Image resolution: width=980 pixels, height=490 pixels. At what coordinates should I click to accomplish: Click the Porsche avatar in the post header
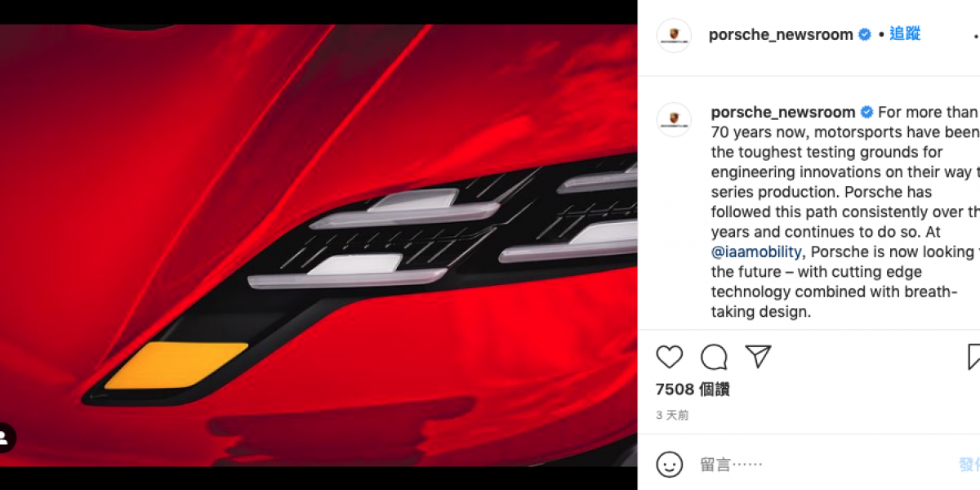pyautogui.click(x=674, y=35)
